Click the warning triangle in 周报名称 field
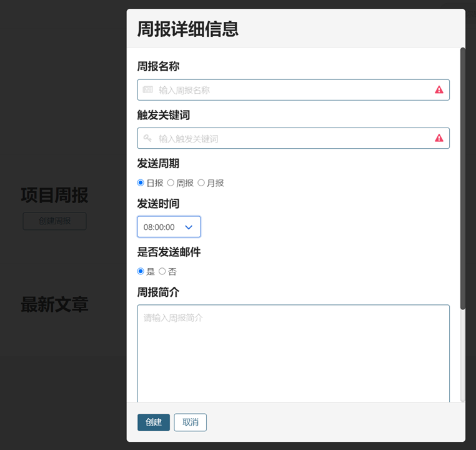Image resolution: width=476 pixels, height=450 pixels. coord(439,90)
